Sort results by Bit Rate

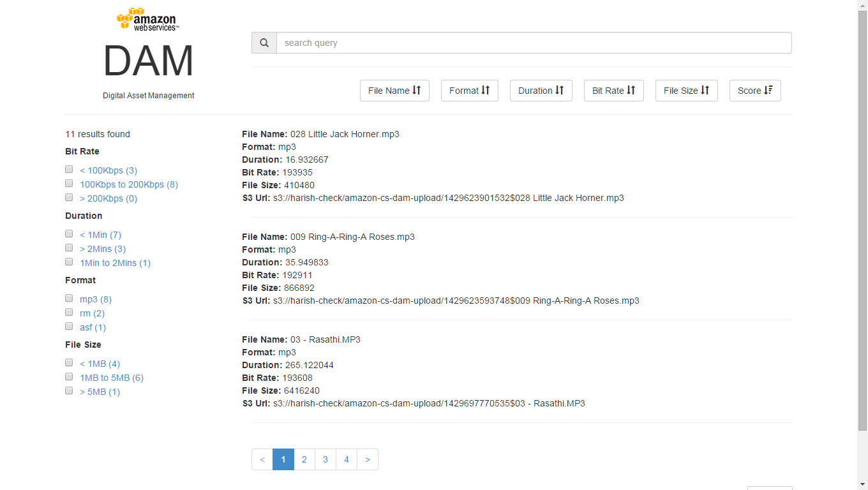coord(613,91)
